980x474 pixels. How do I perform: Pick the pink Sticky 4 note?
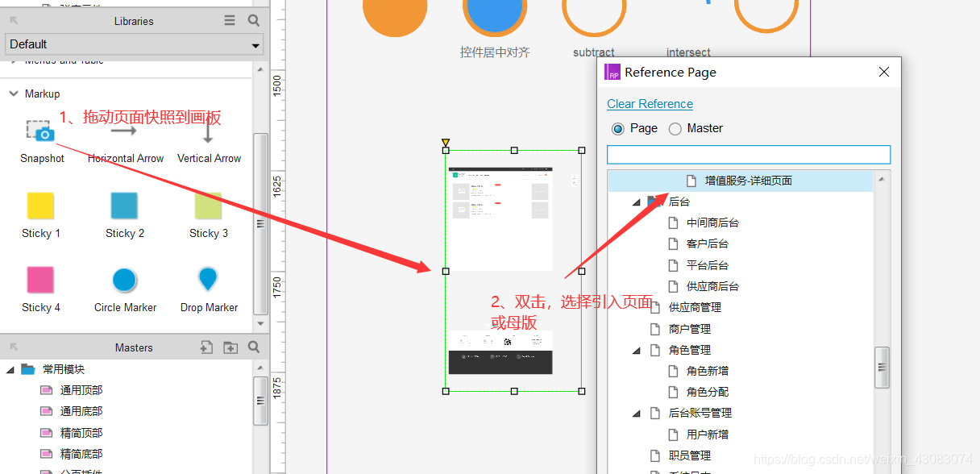pos(40,280)
